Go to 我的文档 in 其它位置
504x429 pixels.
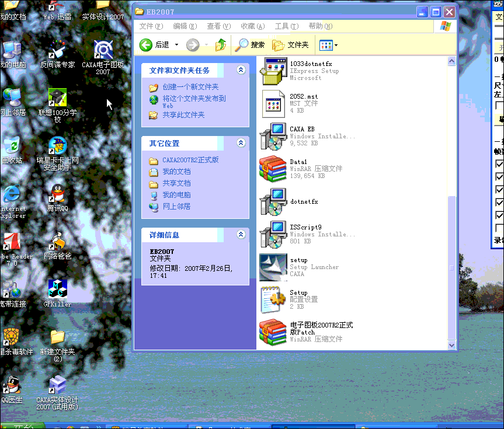[176, 172]
